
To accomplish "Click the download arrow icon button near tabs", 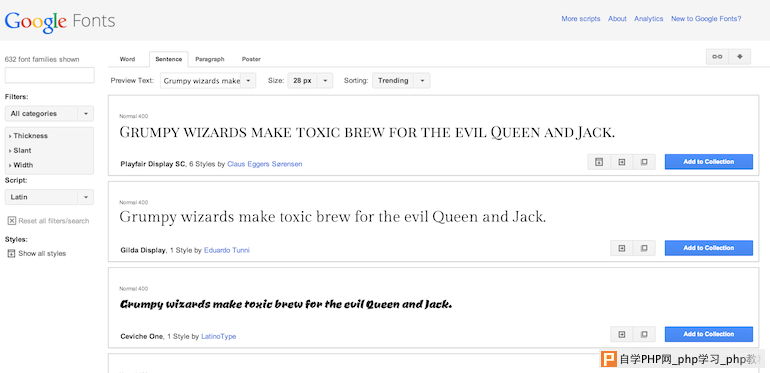I will (740, 57).
